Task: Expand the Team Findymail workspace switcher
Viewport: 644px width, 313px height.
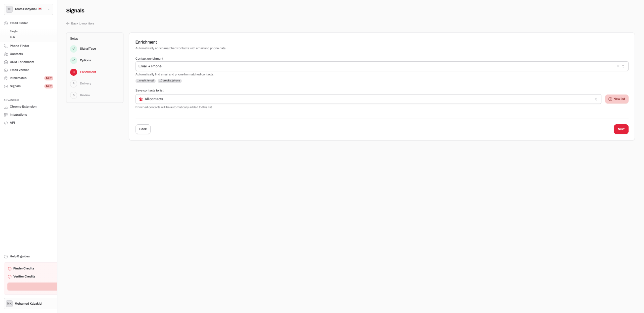Action: (29, 9)
